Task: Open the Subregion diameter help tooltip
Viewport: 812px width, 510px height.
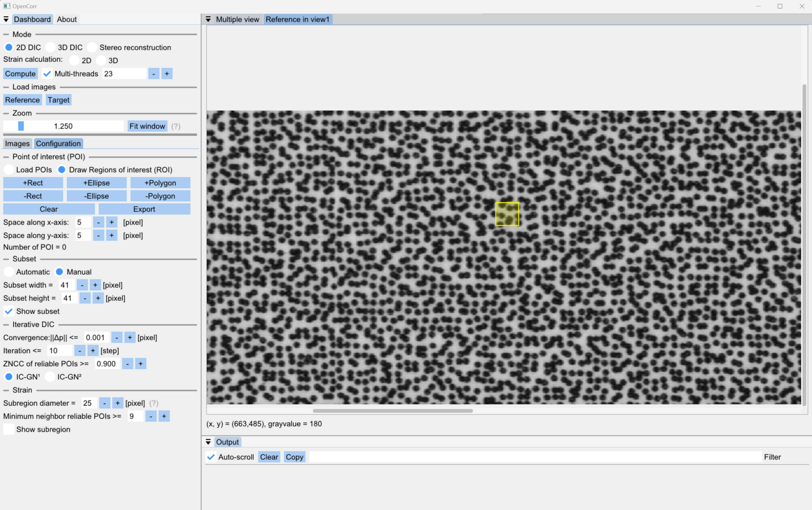Action: [154, 403]
